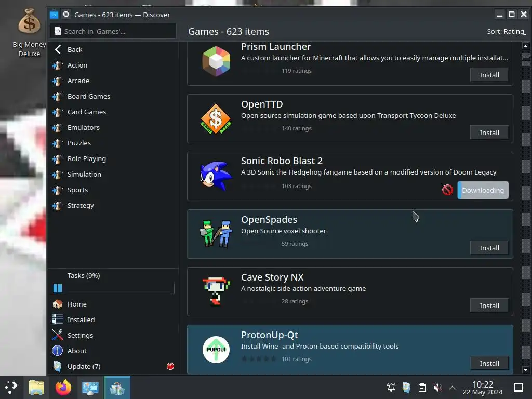Viewport: 532px width, 399px height.
Task: Install Prism Launcher
Action: point(489,75)
